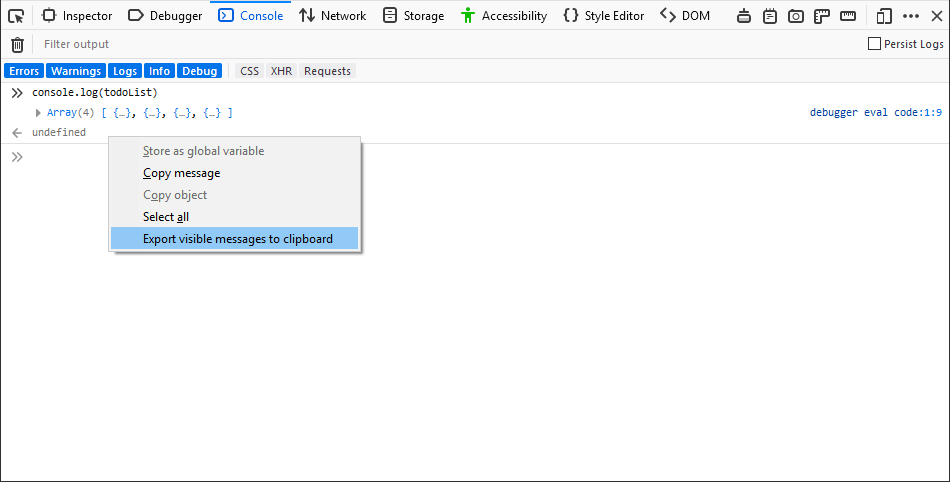Click the element picker icon
This screenshot has width=950, height=482.
point(16,16)
